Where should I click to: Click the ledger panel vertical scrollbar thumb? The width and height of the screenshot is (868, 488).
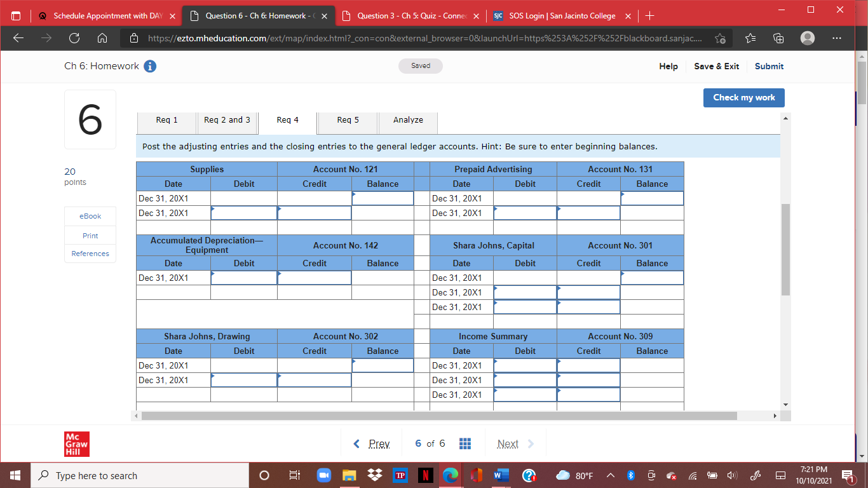pos(785,250)
